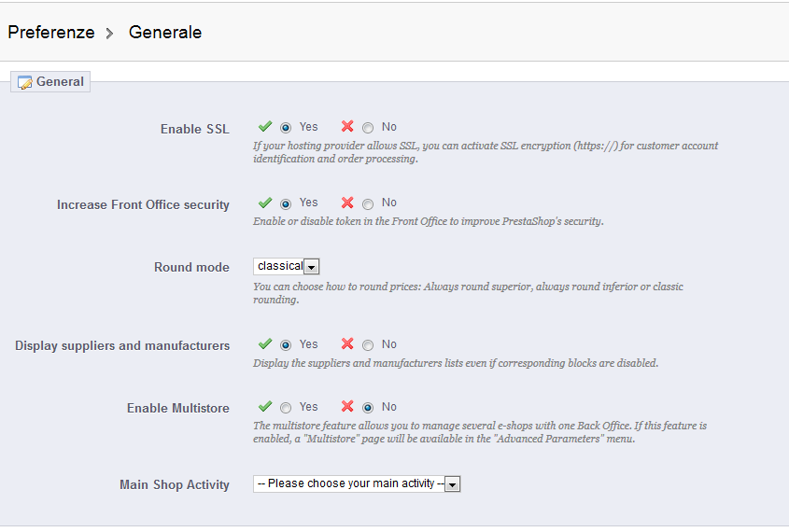Click red X icon for Enable SSL
Image resolution: width=789 pixels, height=532 pixels.
point(347,127)
